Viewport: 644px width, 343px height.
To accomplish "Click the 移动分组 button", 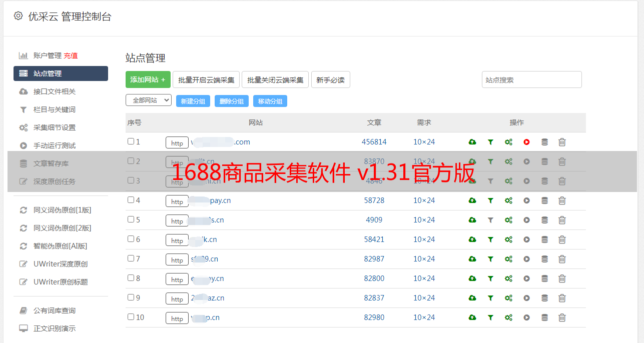I will click(270, 101).
